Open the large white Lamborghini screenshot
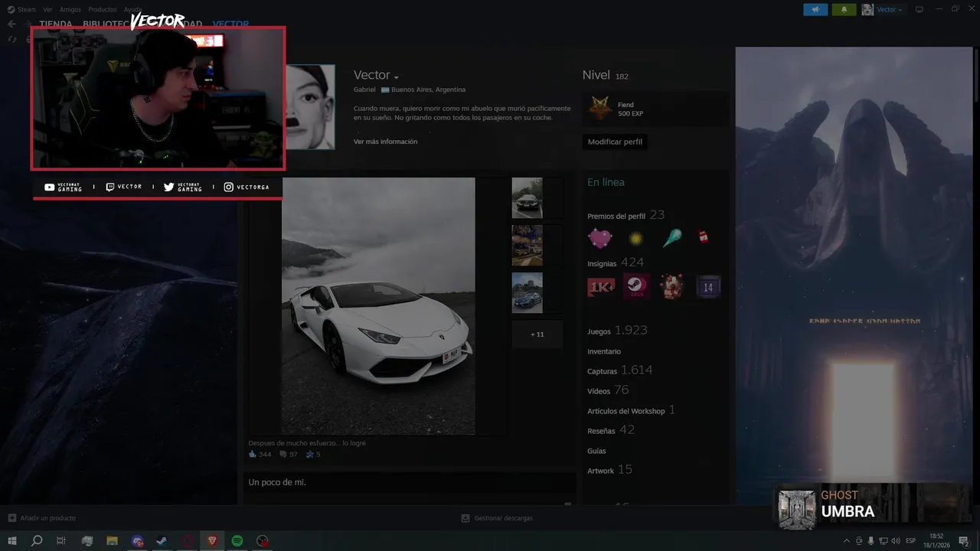The width and height of the screenshot is (980, 551). [x=378, y=306]
